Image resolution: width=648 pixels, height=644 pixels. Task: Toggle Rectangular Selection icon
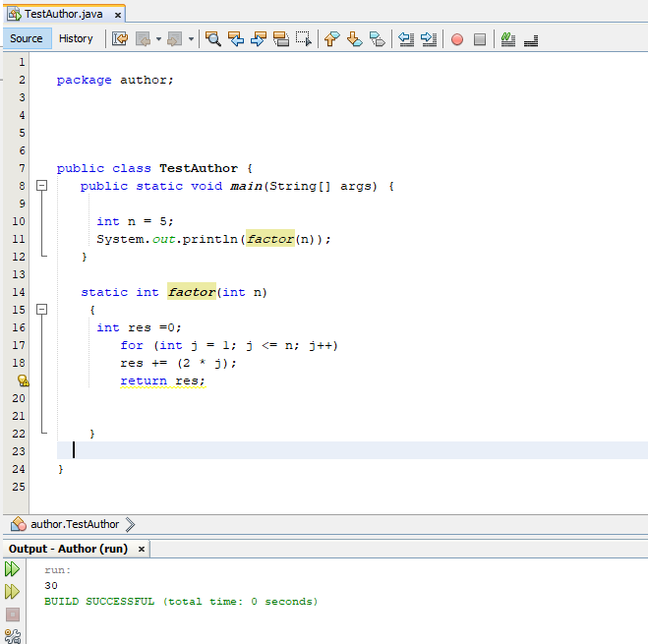point(304,39)
